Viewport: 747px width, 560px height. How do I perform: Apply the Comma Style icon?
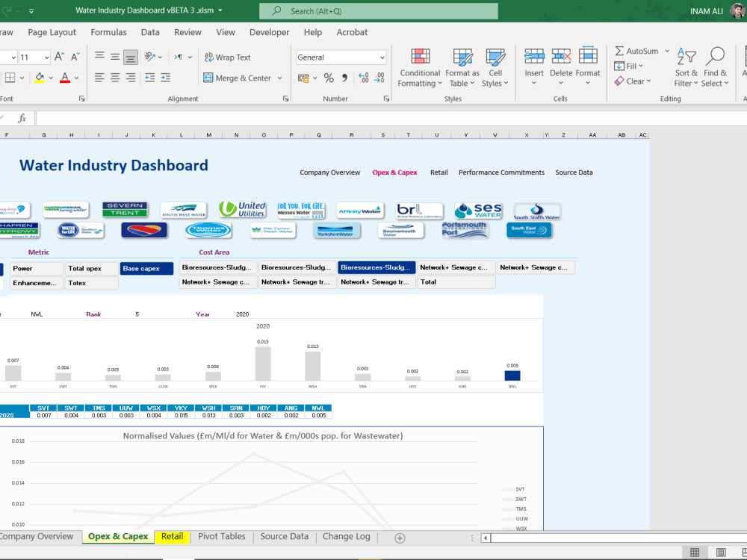(344, 77)
